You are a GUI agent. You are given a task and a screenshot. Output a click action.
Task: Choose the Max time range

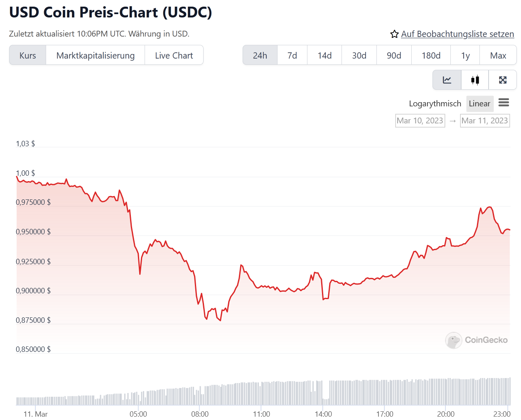pyautogui.click(x=498, y=55)
